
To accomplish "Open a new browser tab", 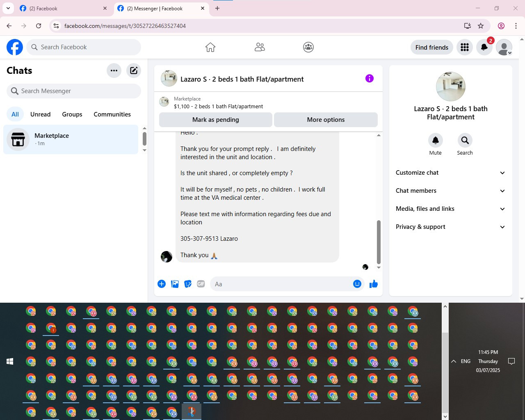I will 217,8.
